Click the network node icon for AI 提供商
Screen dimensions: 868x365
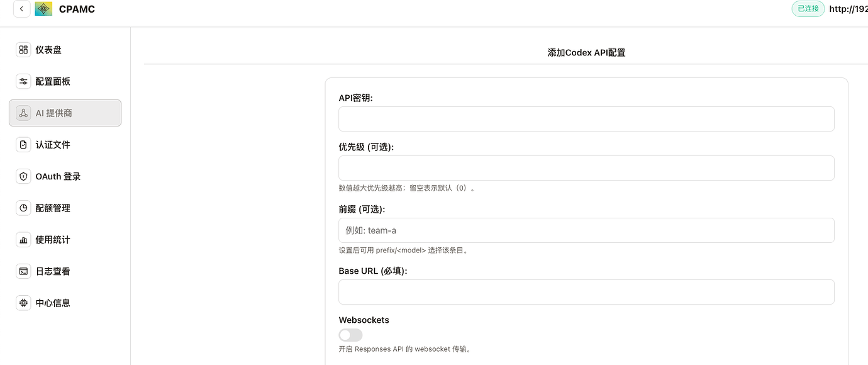click(23, 113)
